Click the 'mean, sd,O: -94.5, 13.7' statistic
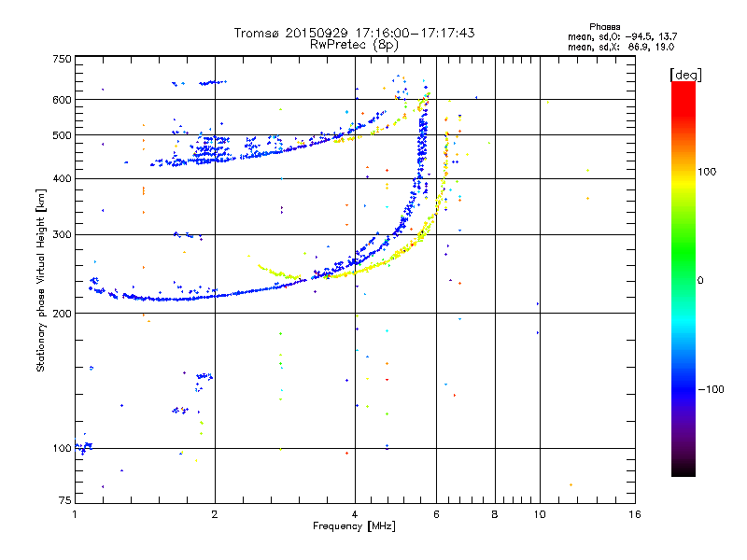Screen dimensions: 747x560 [x=622, y=36]
